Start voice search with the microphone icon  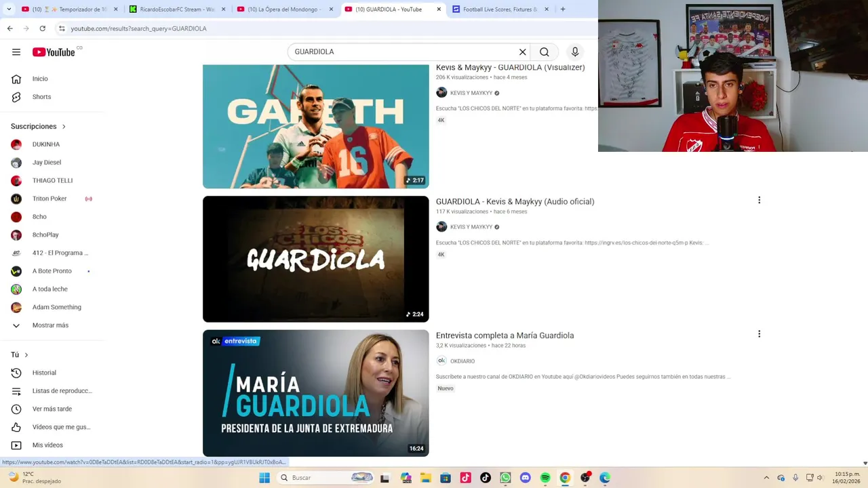(x=575, y=52)
